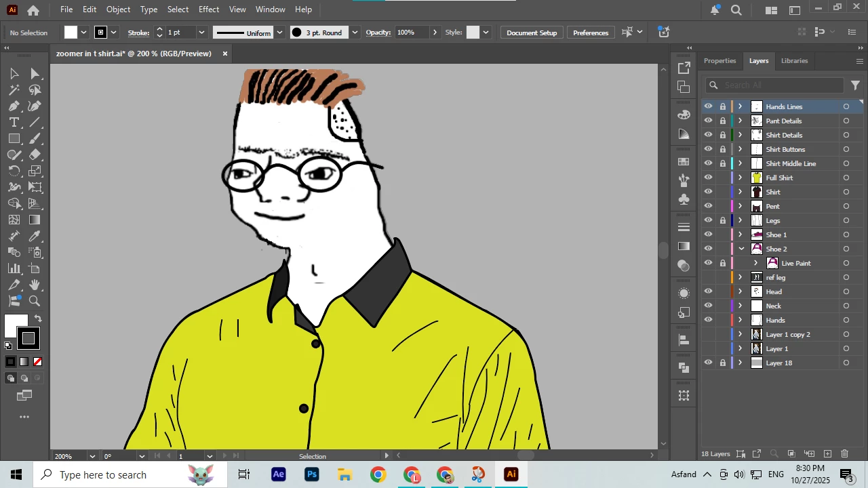
Task: Set color to None swatch
Action: (x=37, y=362)
